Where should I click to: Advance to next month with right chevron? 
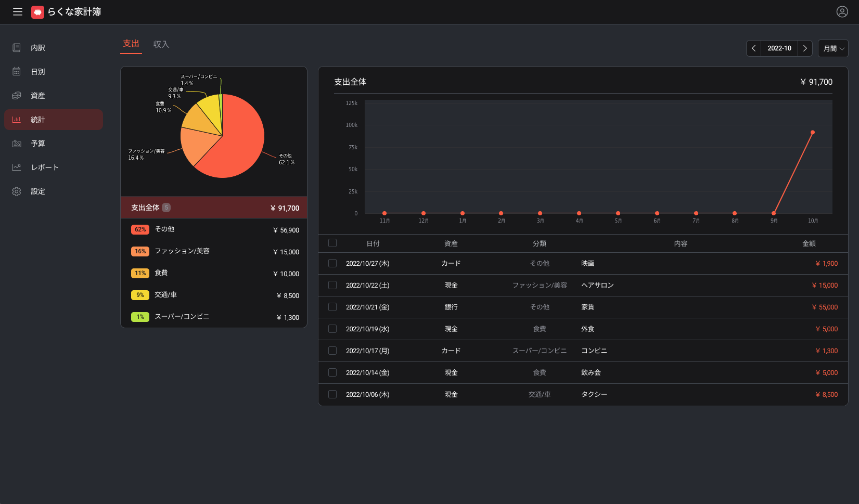[x=805, y=48]
